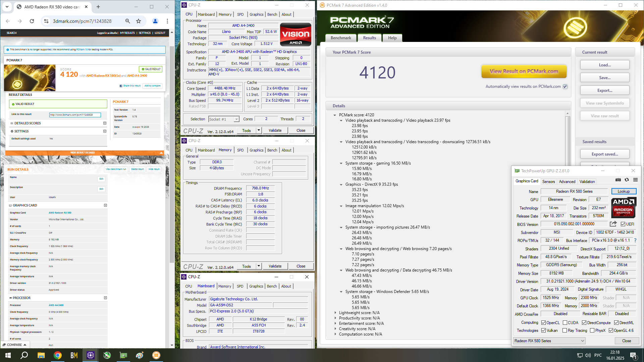
Task: Collapse the Graphics Card section on 3dmark page
Action: coord(105,205)
